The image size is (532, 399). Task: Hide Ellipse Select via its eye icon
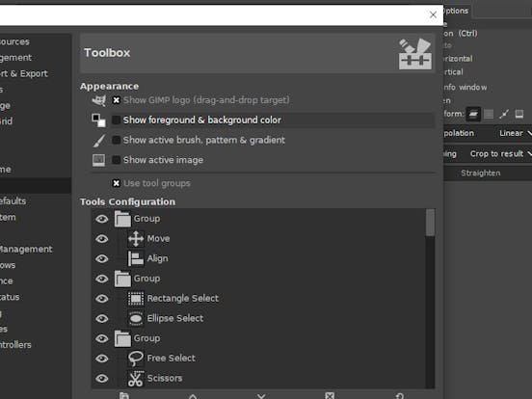(x=102, y=319)
